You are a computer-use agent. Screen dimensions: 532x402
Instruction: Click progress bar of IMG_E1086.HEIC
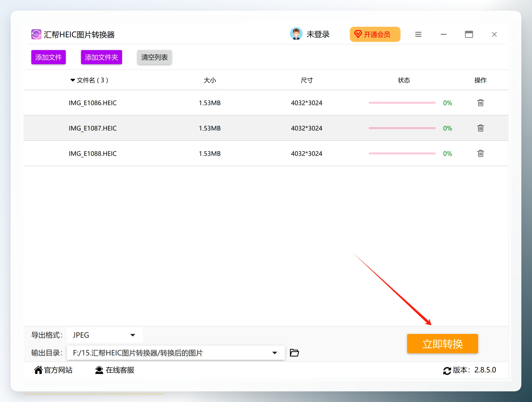pyautogui.click(x=402, y=103)
